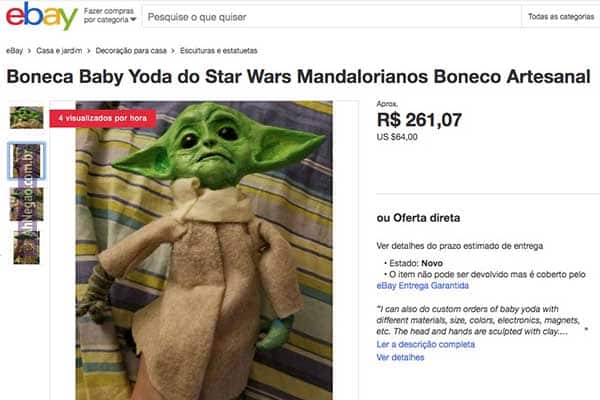Open the Casa e jardim breadcrumb
600x400 pixels.
click(59, 51)
